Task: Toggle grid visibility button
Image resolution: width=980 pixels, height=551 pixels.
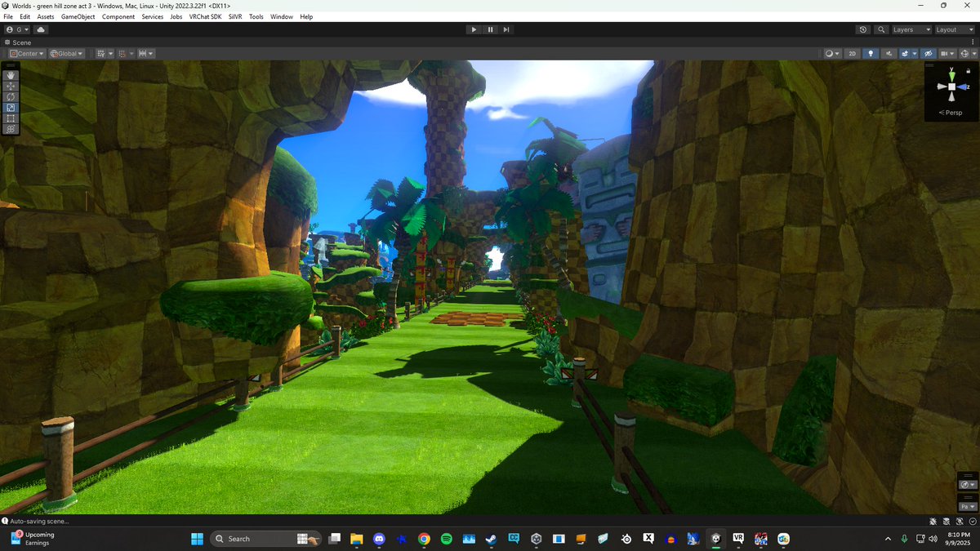Action: click(101, 53)
